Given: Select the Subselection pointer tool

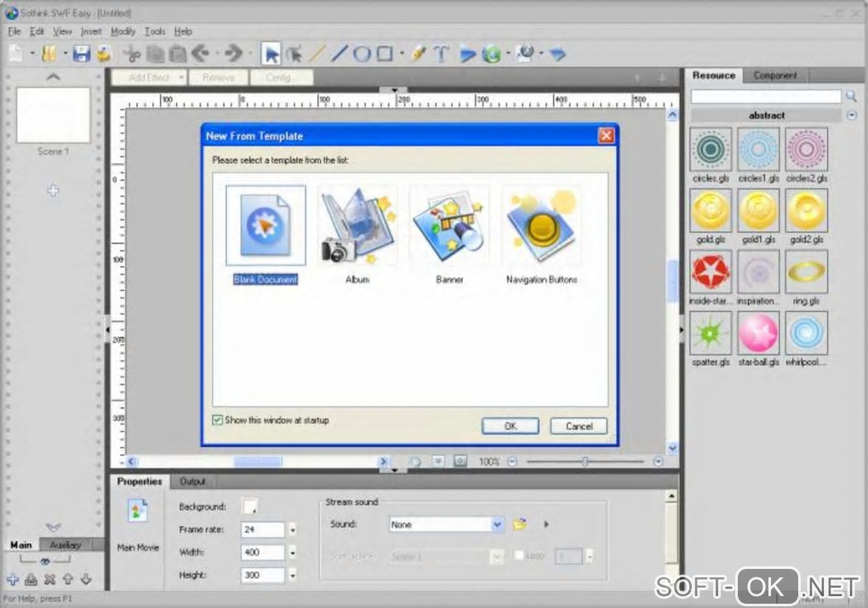Looking at the screenshot, I should [294, 54].
